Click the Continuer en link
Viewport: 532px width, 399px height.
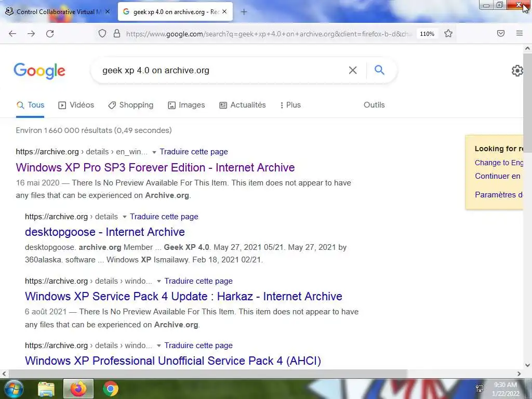pyautogui.click(x=497, y=176)
